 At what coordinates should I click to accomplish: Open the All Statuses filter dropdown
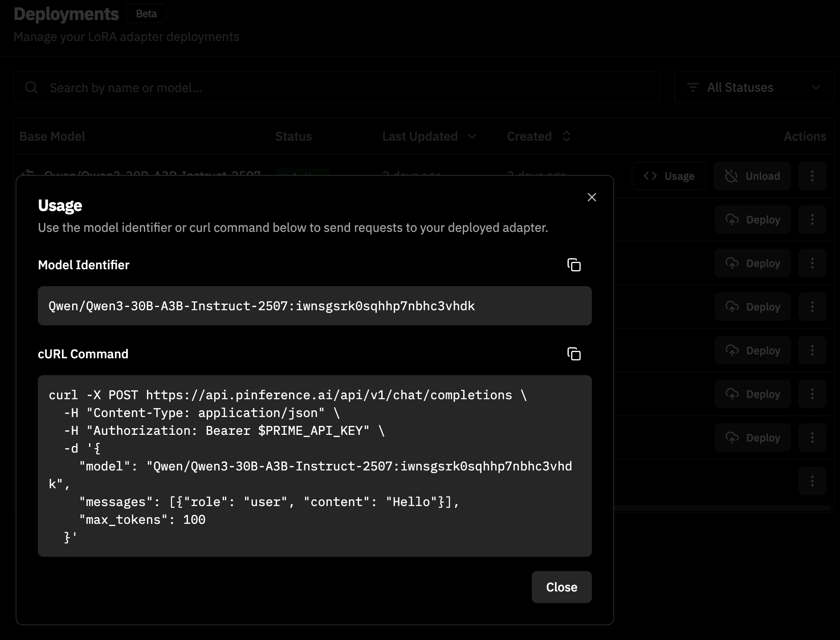[754, 87]
